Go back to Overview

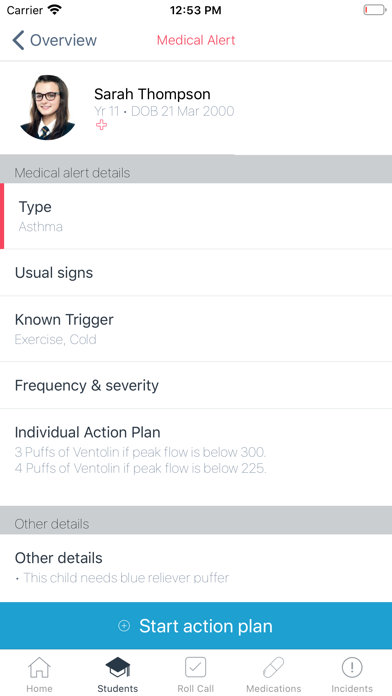coord(54,40)
